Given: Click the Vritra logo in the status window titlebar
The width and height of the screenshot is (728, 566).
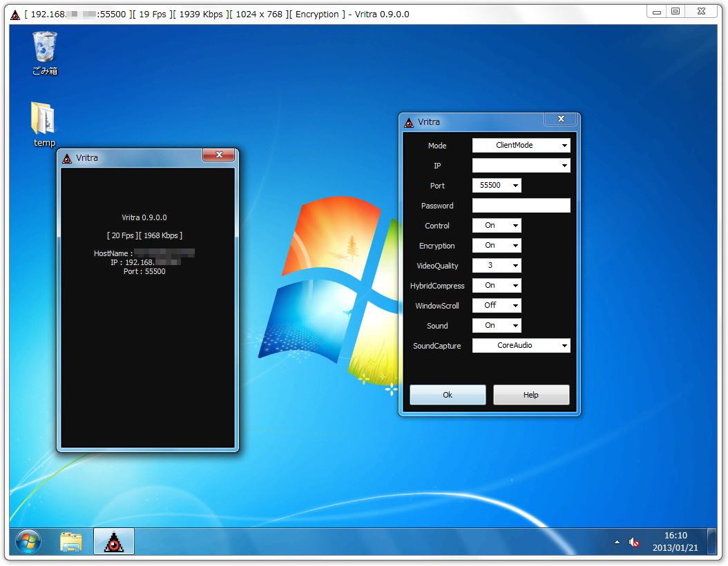Looking at the screenshot, I should coord(67,158).
